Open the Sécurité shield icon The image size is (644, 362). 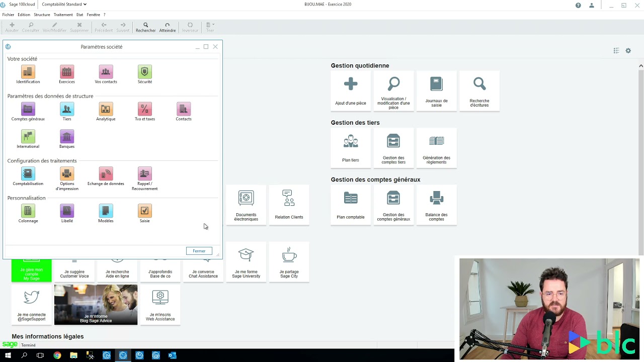click(145, 72)
